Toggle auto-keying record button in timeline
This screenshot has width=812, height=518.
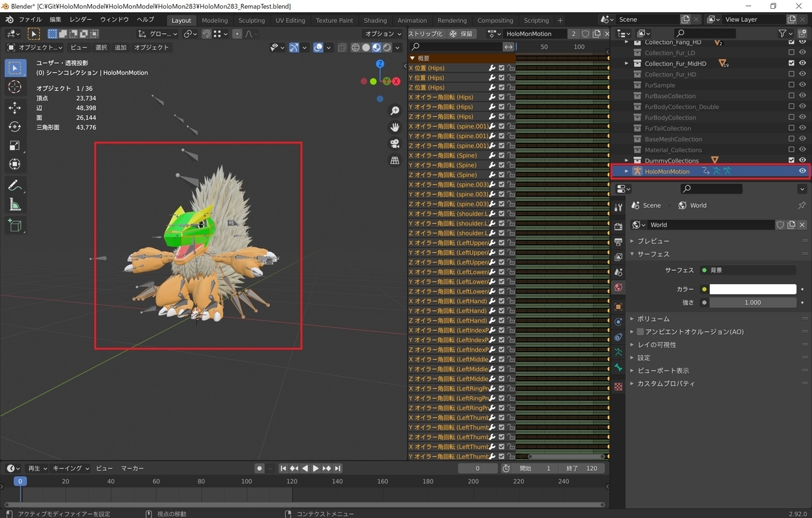pos(259,468)
